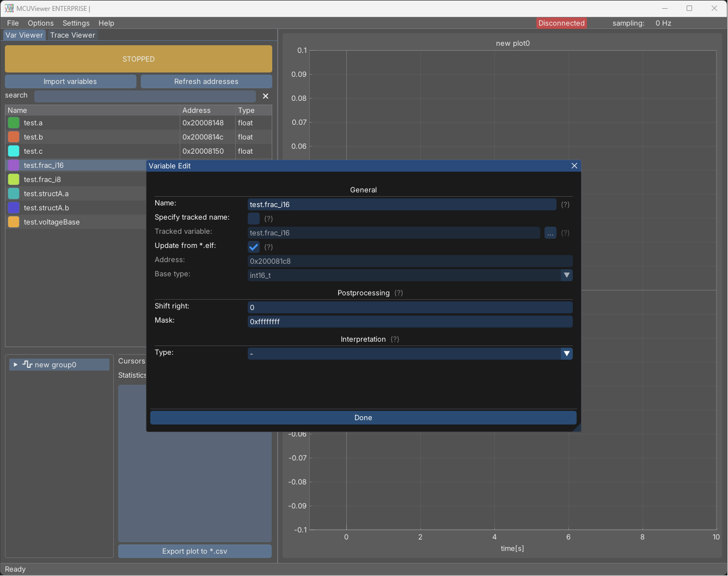
Task: Click the help marker beside Interpretation
Action: tap(395, 339)
